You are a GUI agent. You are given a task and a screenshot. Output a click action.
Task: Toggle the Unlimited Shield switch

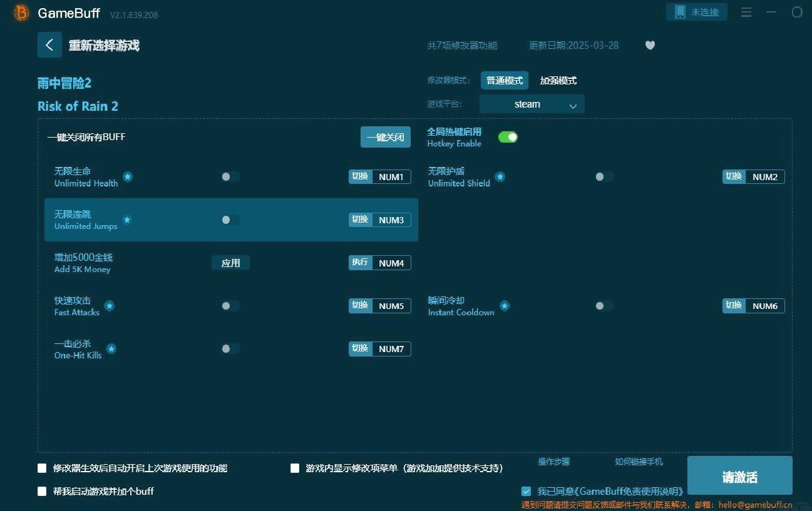click(x=604, y=177)
